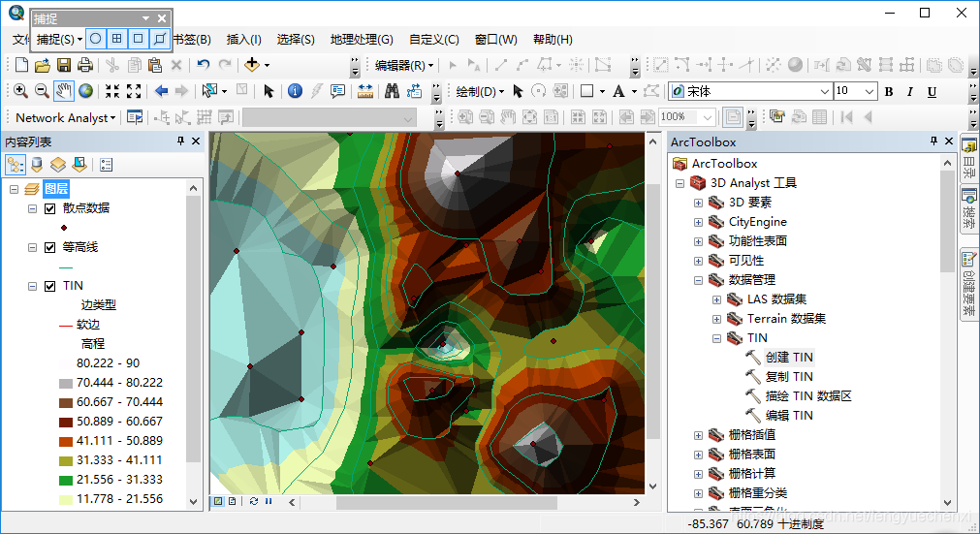Expand the 栅格插值 toolset
This screenshot has width=980, height=534.
(x=699, y=435)
